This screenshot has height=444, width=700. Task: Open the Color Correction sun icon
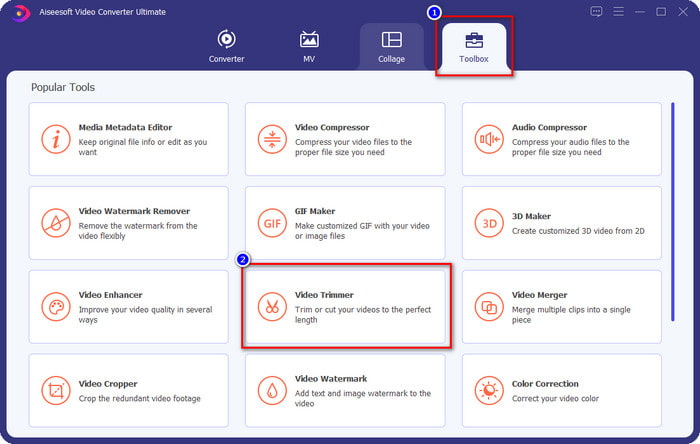(x=489, y=390)
